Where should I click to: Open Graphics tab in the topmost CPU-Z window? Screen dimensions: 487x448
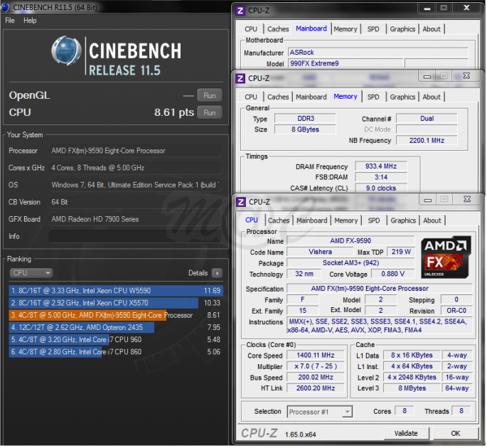click(402, 29)
